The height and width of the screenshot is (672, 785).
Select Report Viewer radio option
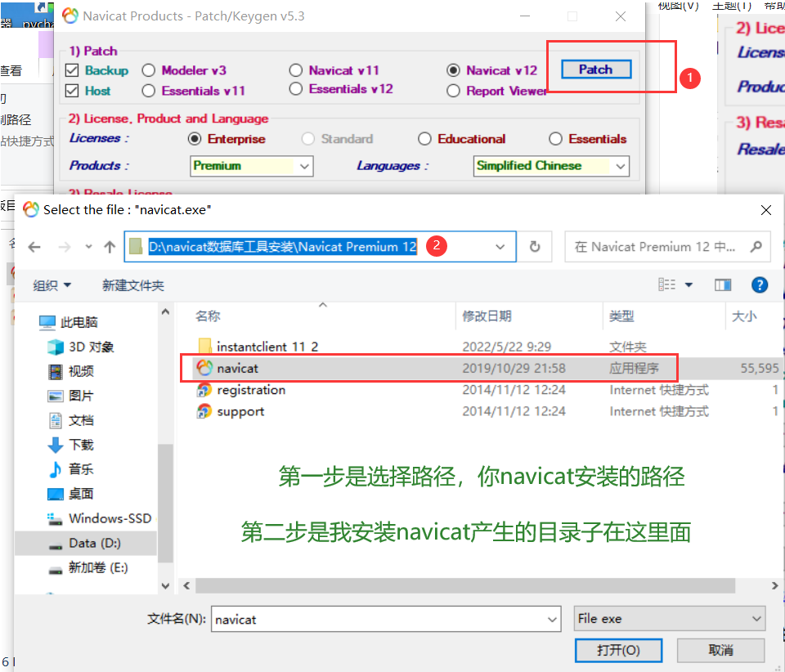453,91
